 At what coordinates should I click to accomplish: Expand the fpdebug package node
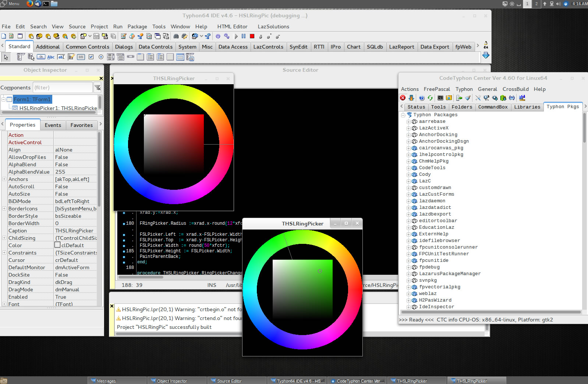(408, 267)
